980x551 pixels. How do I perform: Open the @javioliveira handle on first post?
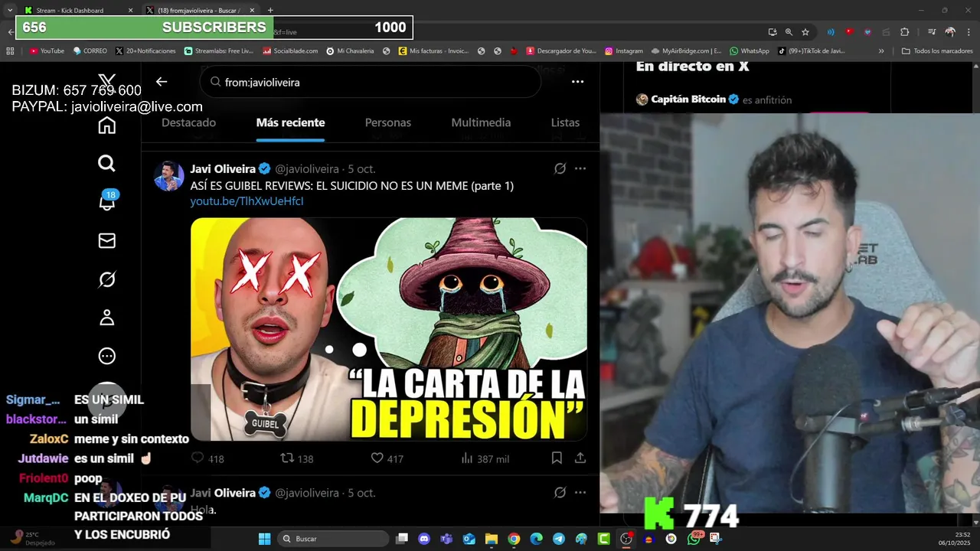coord(306,168)
